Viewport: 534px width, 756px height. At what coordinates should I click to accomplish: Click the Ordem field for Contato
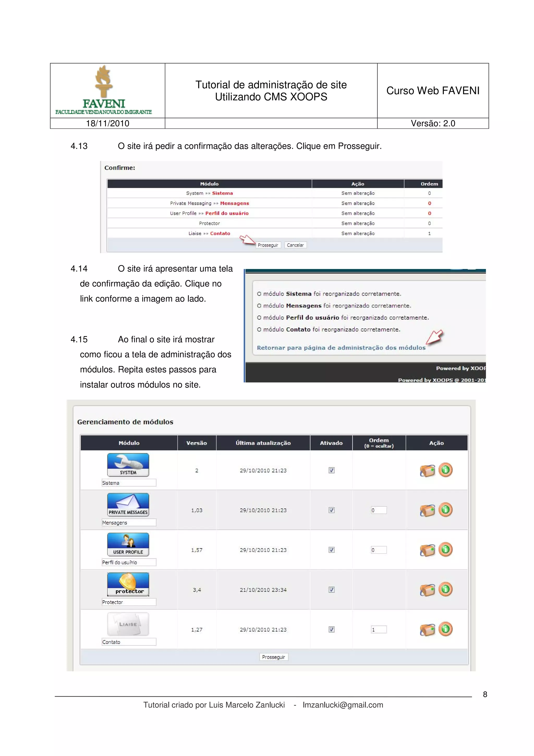(x=379, y=629)
